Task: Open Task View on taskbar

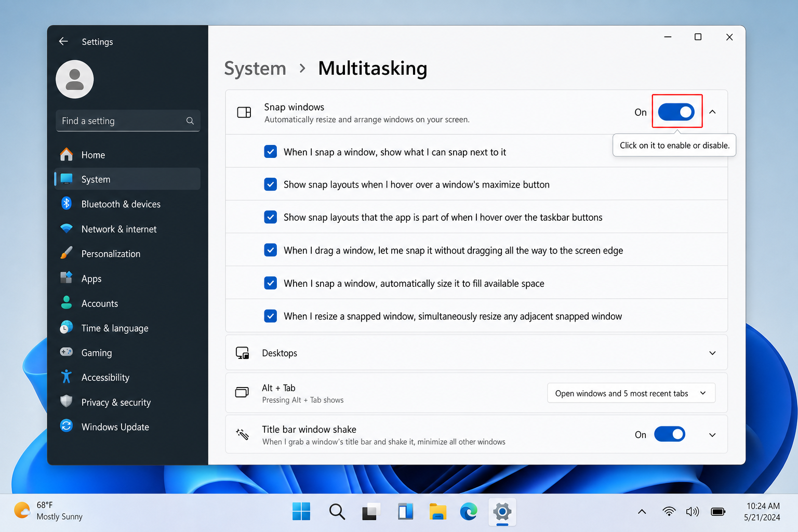Action: point(371,512)
